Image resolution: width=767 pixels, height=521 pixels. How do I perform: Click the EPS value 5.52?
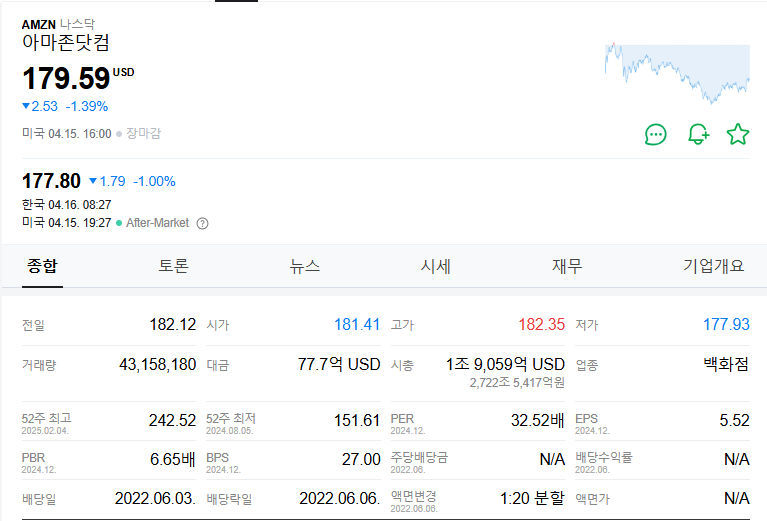[734, 420]
